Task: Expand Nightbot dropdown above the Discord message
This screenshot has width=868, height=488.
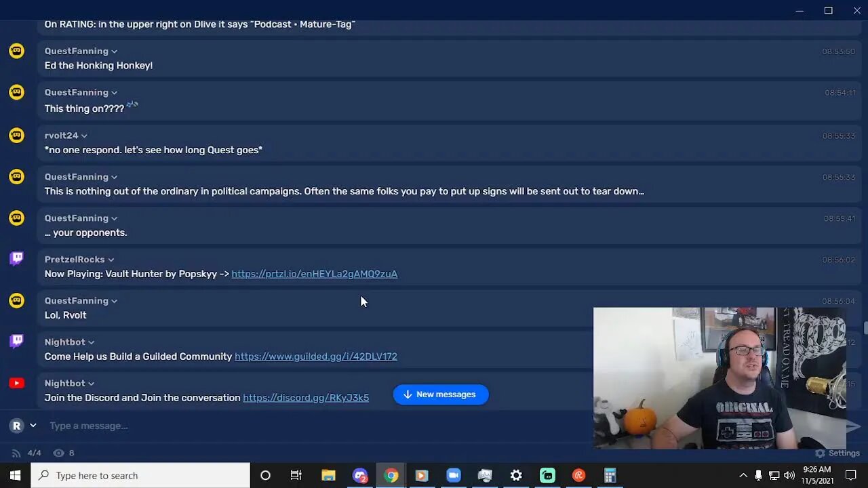Action: (91, 384)
